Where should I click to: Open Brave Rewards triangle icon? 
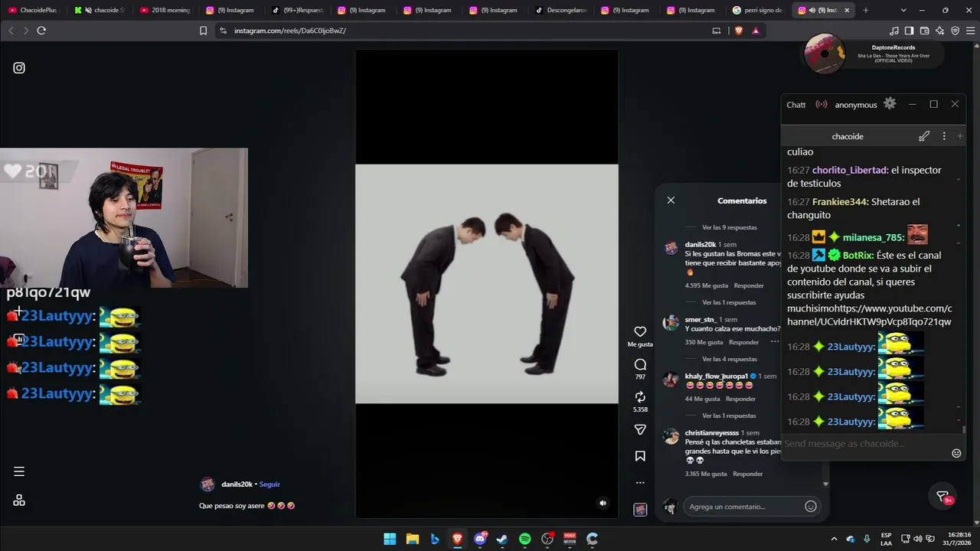coord(756,31)
